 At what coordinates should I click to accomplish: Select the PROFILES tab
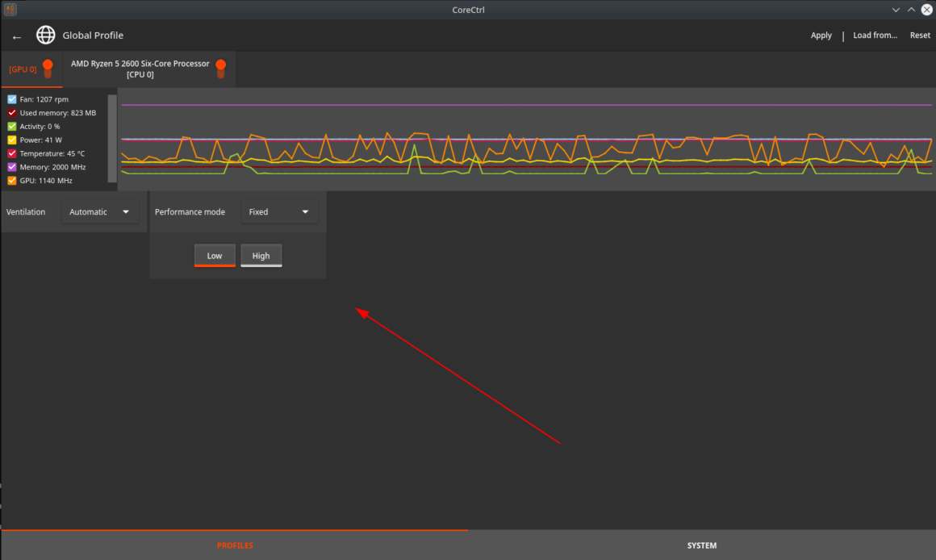234,545
